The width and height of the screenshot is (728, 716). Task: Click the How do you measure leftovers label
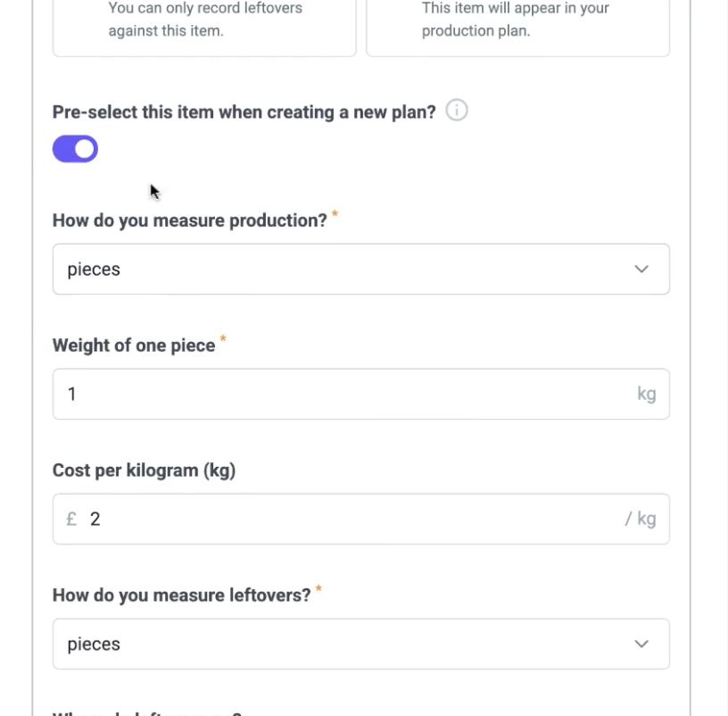[x=181, y=595]
